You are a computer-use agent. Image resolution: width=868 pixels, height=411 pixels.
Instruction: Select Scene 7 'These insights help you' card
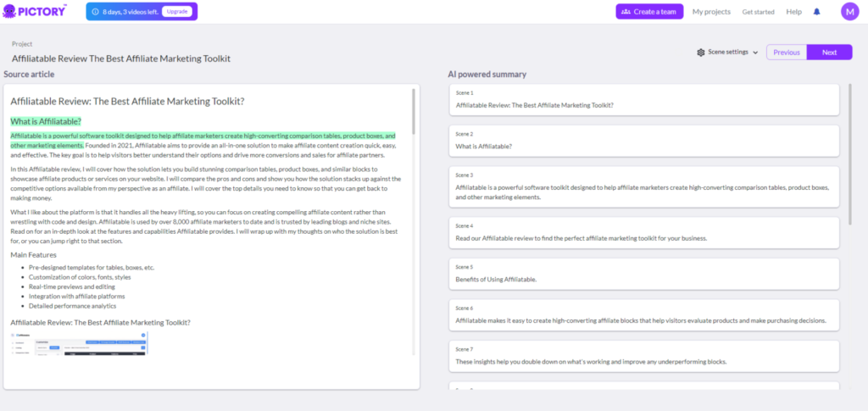pyautogui.click(x=644, y=356)
